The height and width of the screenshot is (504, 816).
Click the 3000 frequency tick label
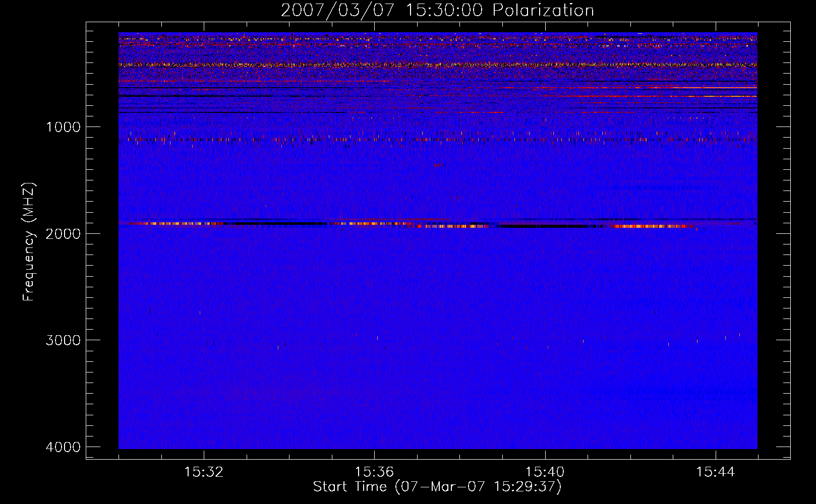[x=63, y=340]
